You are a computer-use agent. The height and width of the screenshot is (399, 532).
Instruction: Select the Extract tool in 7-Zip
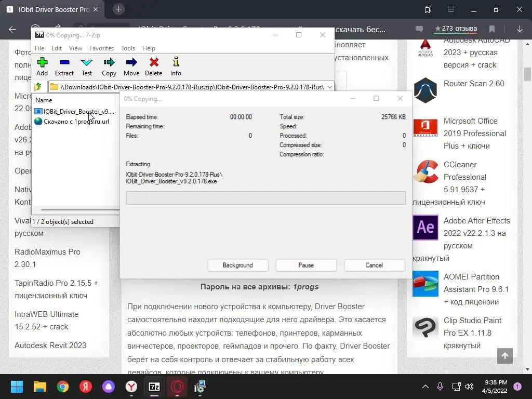coord(64,66)
